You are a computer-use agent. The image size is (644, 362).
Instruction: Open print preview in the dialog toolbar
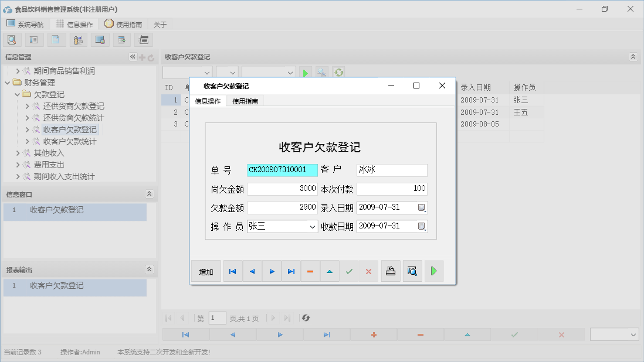(412, 271)
